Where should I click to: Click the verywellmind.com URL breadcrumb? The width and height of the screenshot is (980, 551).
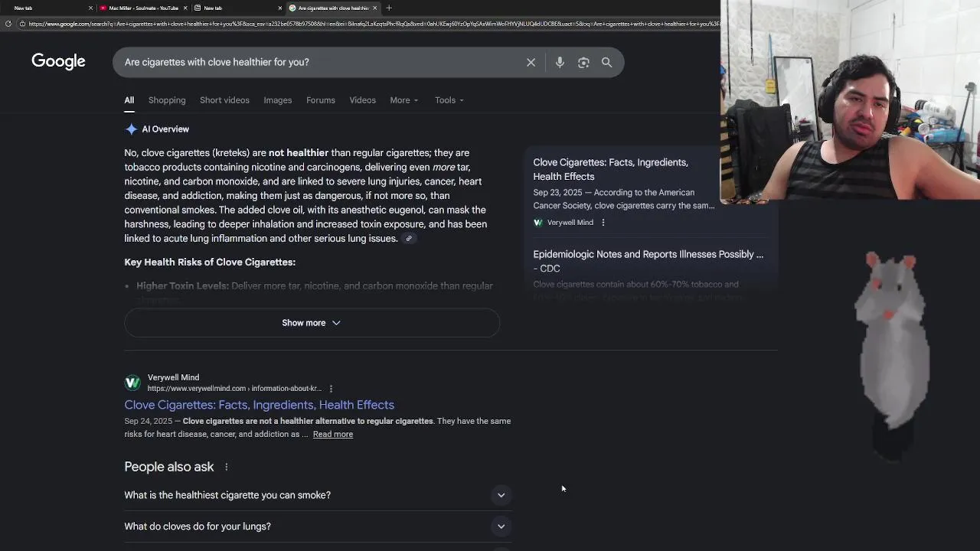(234, 389)
